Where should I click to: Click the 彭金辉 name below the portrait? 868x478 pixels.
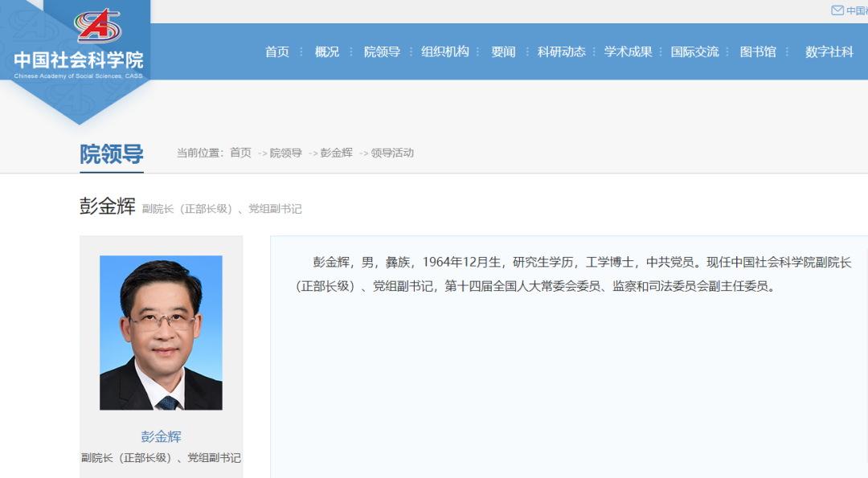coord(160,435)
